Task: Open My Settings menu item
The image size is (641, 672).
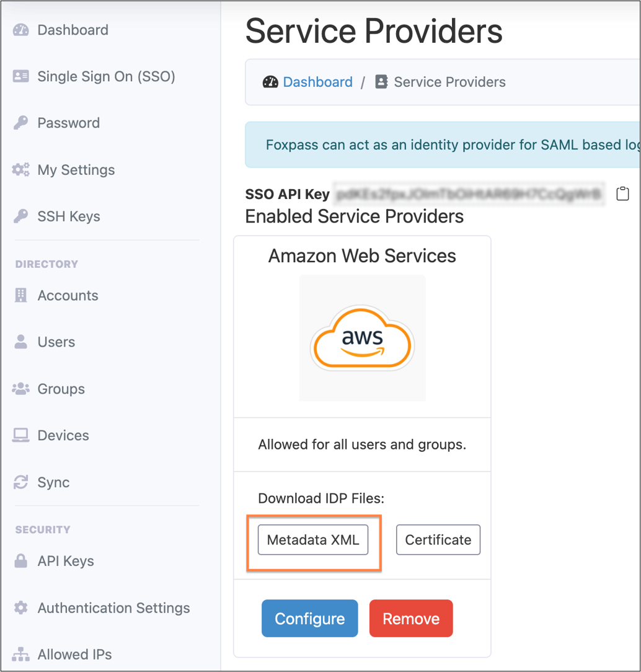Action: 76,170
